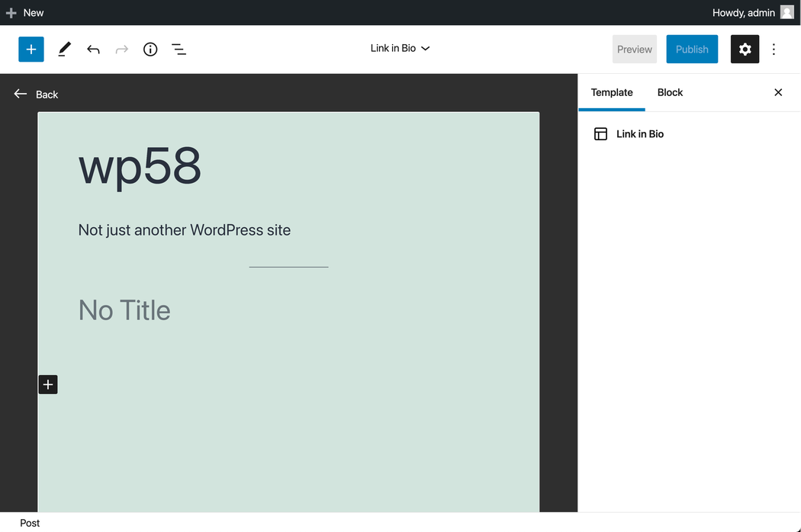Image resolution: width=801 pixels, height=532 pixels.
Task: Click the No Title placeholder field
Action: tap(124, 310)
